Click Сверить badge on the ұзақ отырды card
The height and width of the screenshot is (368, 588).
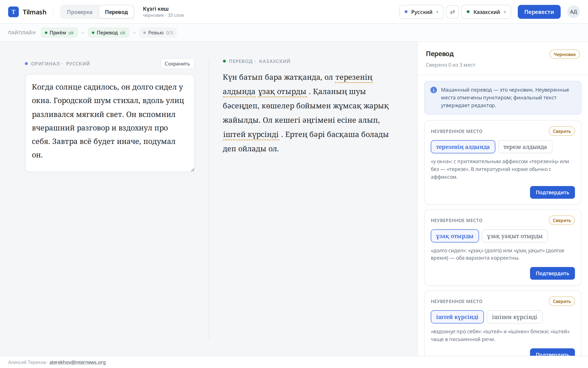tap(562, 221)
